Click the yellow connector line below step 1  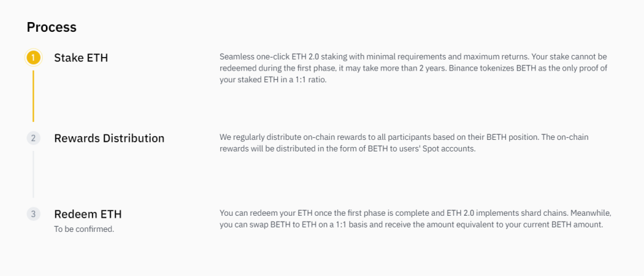(33, 96)
